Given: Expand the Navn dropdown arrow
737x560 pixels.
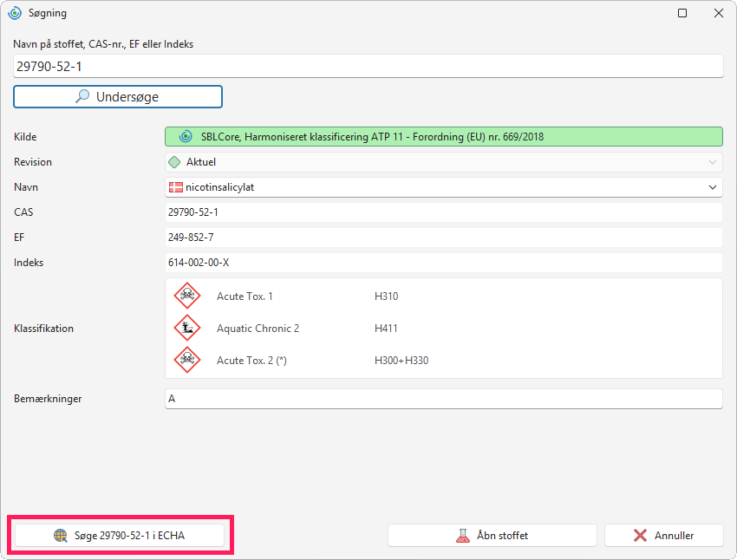Looking at the screenshot, I should tap(712, 187).
